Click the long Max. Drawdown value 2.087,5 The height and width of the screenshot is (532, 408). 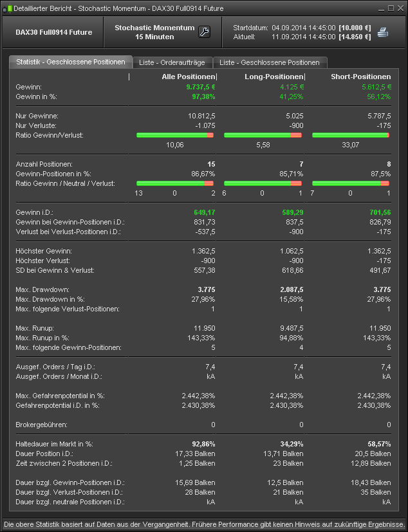point(292,289)
